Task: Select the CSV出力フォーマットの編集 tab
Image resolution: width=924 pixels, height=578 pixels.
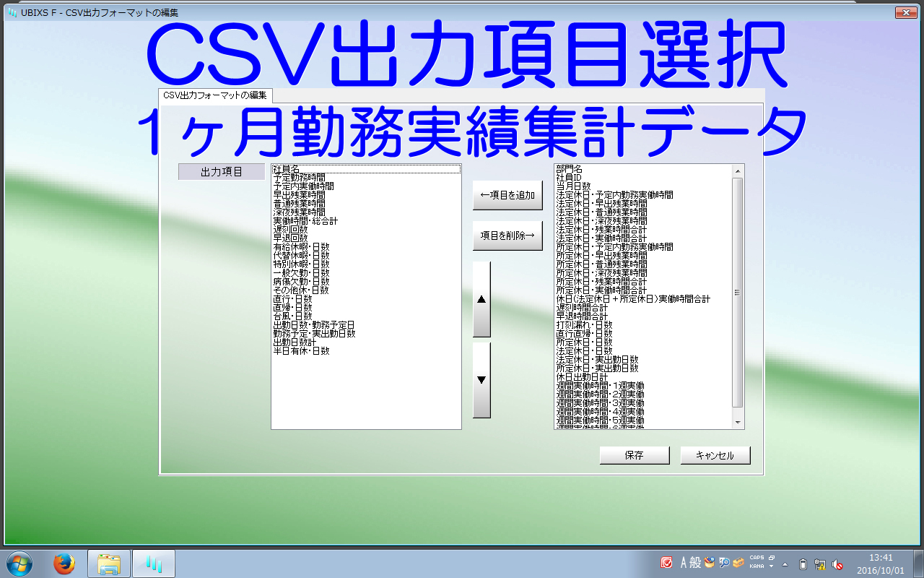Action: pyautogui.click(x=215, y=95)
